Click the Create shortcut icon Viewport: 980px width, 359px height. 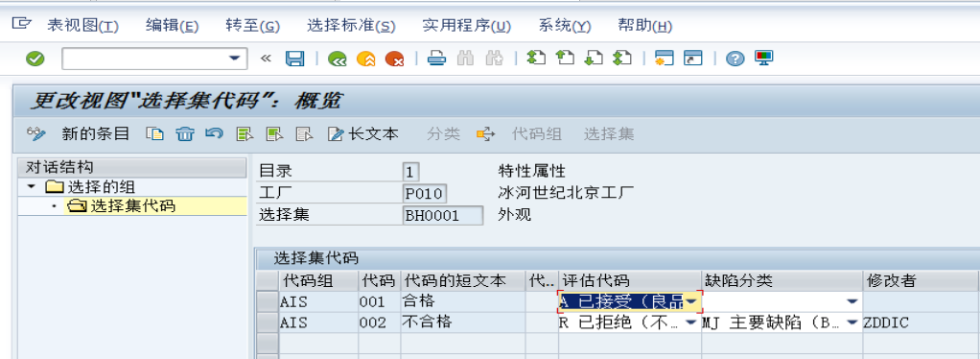[693, 59]
